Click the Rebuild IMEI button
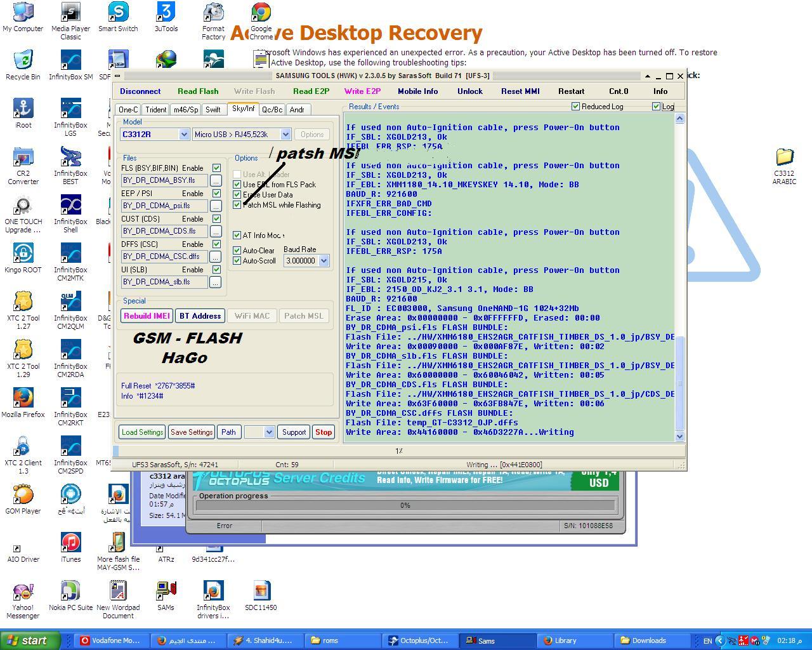This screenshot has height=650, width=812. [147, 316]
